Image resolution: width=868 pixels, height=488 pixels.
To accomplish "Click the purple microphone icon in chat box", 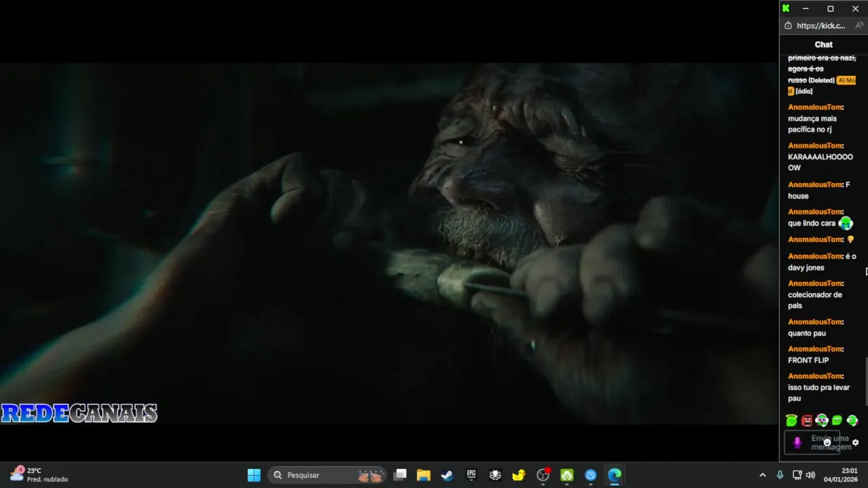I will click(797, 443).
